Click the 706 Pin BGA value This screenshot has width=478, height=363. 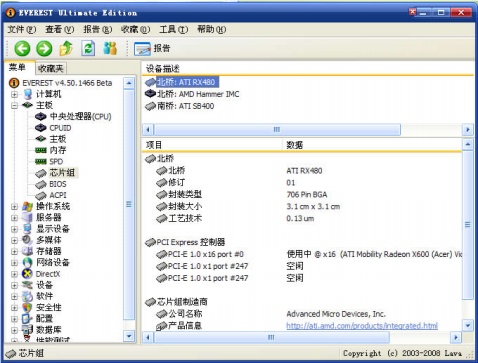coord(307,195)
